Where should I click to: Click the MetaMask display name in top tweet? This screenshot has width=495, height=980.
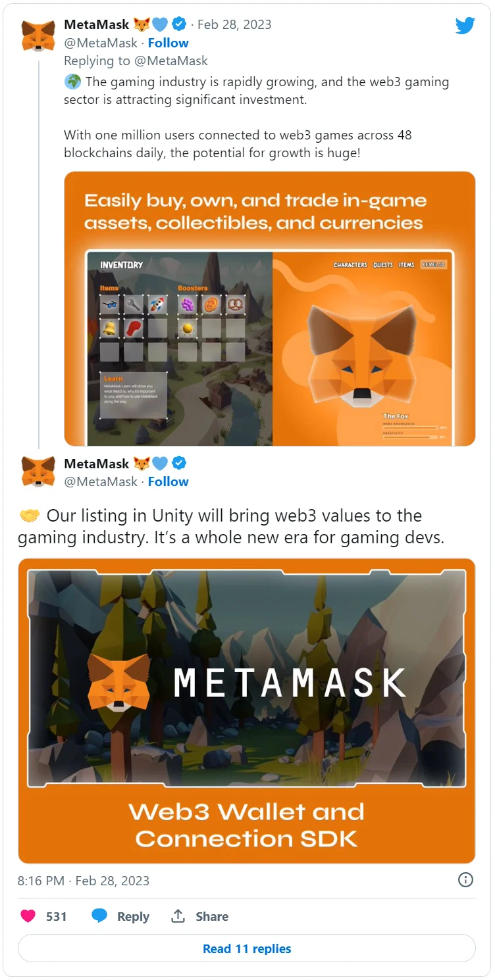tap(96, 24)
